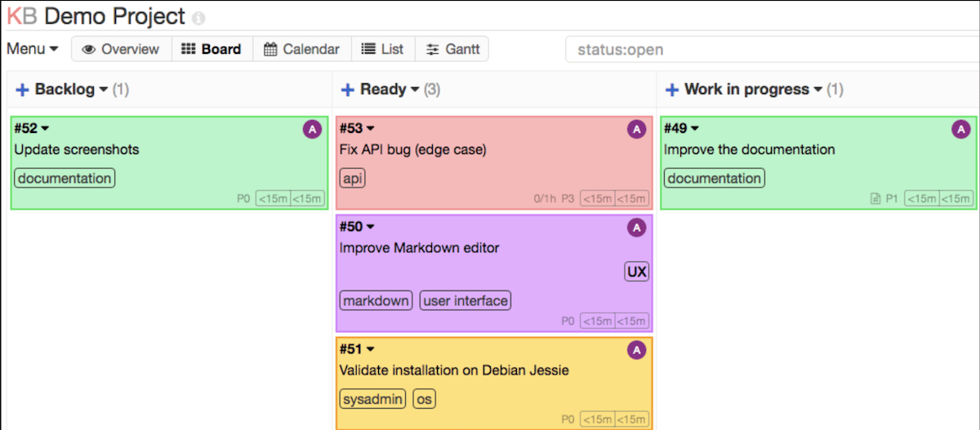Click assignee avatar on task #49

(961, 129)
